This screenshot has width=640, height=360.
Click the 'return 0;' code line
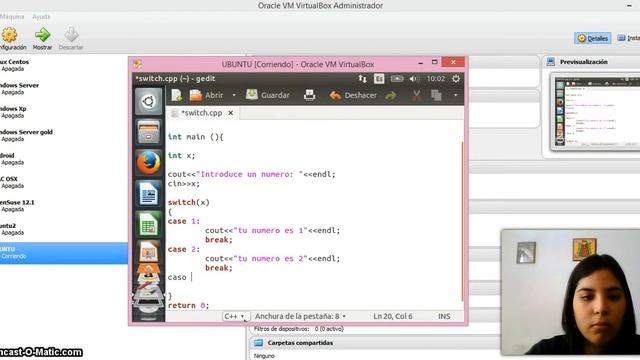point(188,305)
